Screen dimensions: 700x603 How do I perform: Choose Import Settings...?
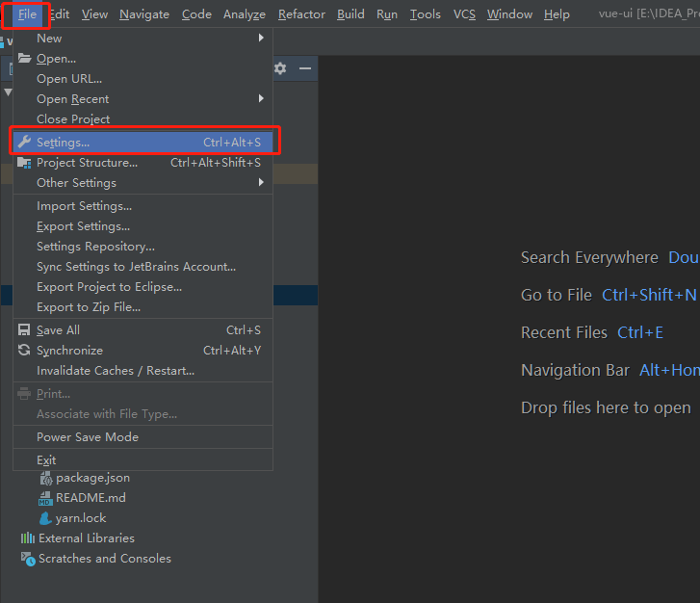pos(143,206)
